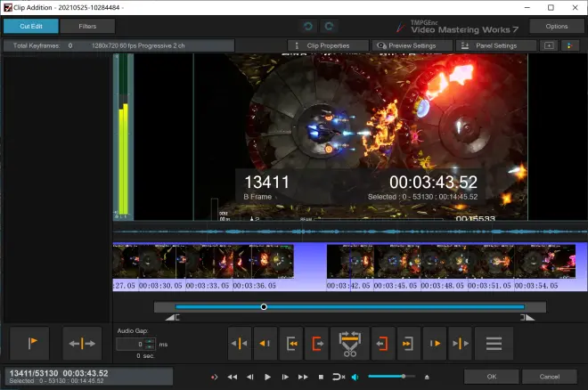Select thumbnail at 00:03:30.05
The width and height of the screenshot is (588, 390).
pyautogui.click(x=161, y=261)
